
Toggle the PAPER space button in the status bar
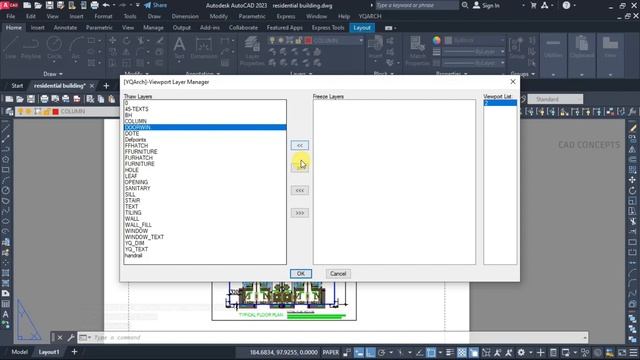tap(331, 352)
